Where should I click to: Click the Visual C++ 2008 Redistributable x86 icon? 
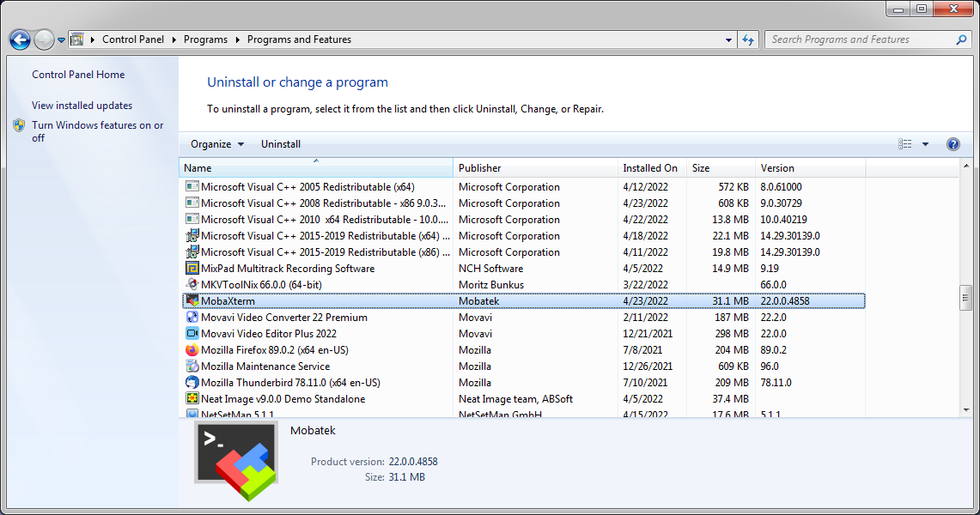[x=192, y=203]
